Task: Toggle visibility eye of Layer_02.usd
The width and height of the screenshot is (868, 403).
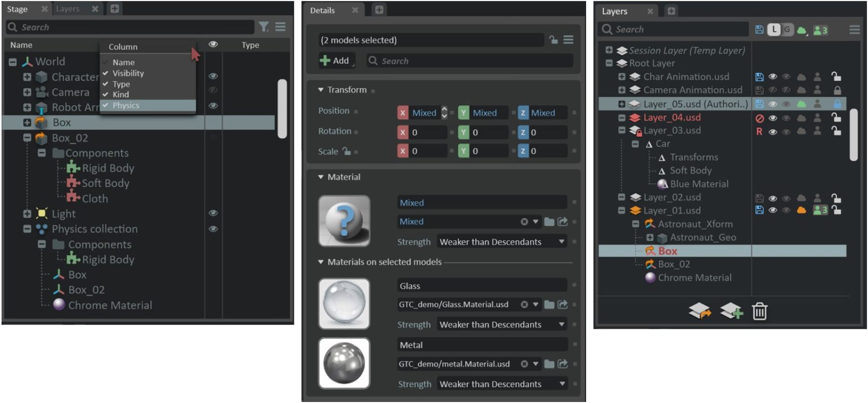Action: (772, 198)
